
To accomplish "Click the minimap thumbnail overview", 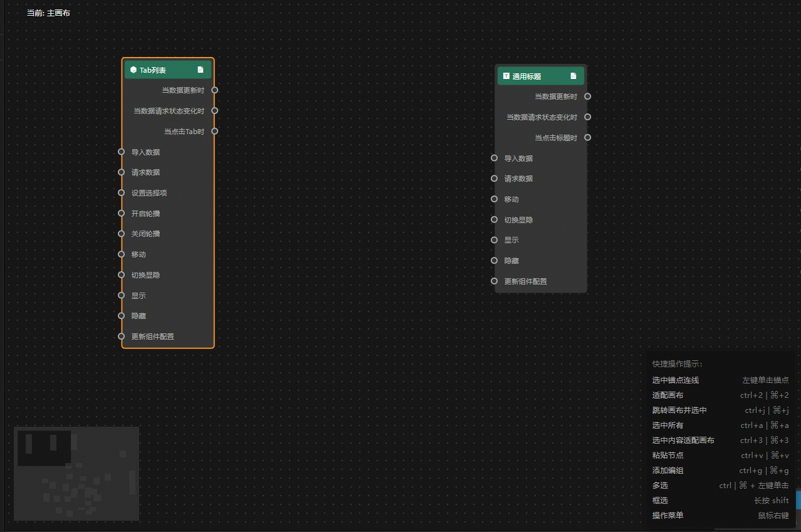I will coord(76,474).
